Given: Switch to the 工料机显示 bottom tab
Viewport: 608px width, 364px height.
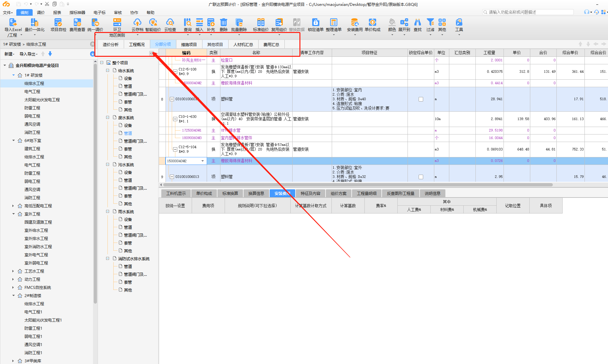Looking at the screenshot, I should coord(176,193).
